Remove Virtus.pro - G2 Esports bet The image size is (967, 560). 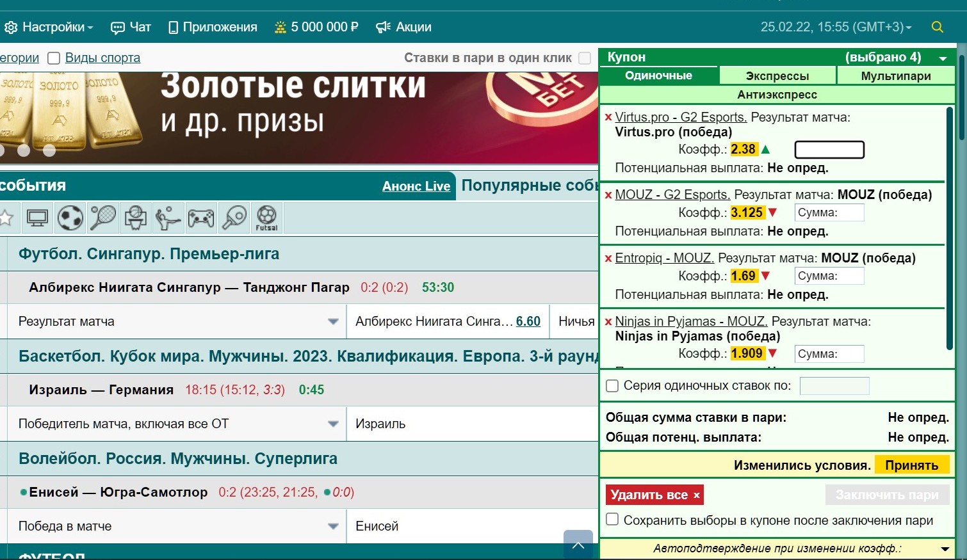[608, 117]
